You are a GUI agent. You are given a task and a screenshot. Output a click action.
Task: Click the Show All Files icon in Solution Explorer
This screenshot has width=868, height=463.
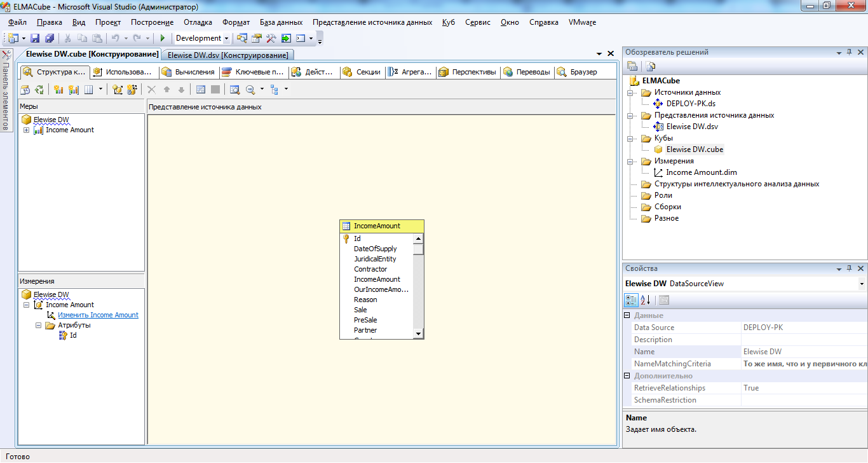coord(651,66)
